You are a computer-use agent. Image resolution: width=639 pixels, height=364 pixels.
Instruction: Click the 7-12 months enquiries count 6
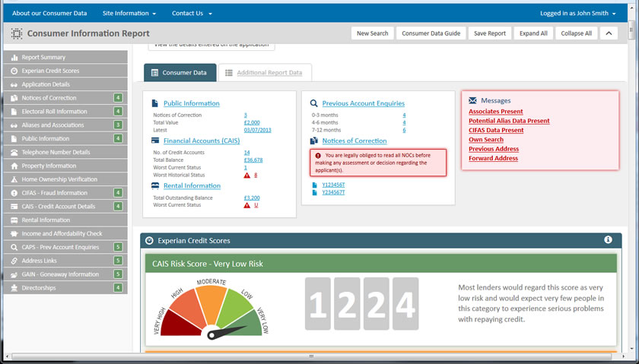404,130
